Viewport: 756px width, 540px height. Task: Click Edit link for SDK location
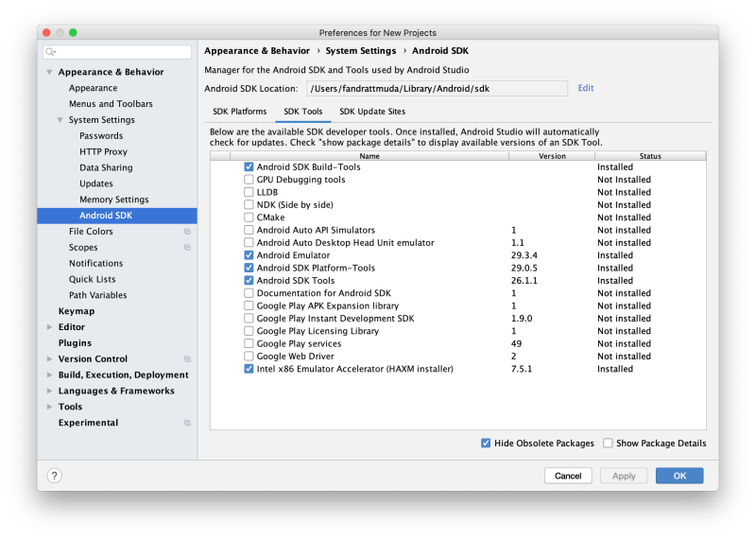[585, 88]
